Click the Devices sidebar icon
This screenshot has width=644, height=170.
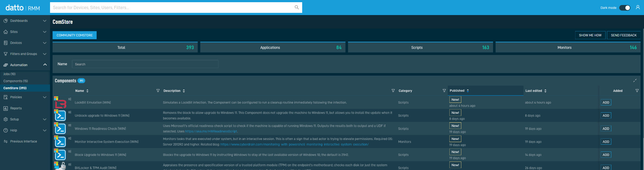click(x=6, y=43)
